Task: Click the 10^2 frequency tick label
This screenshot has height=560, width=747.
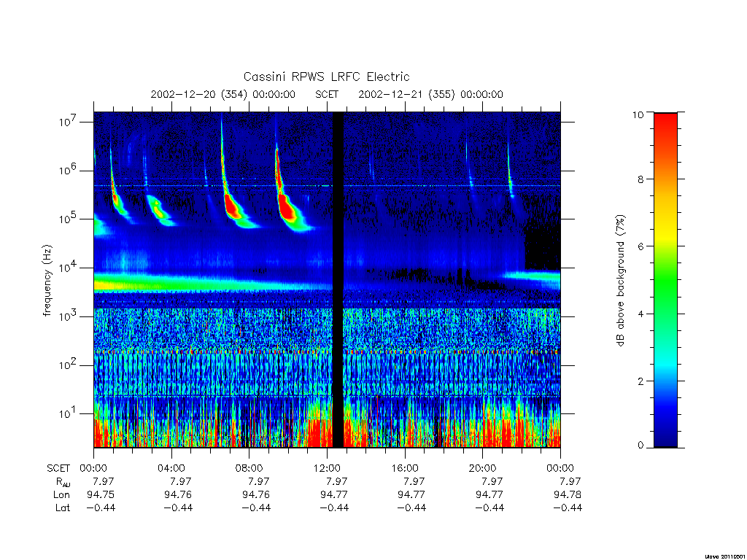Action: click(x=69, y=365)
